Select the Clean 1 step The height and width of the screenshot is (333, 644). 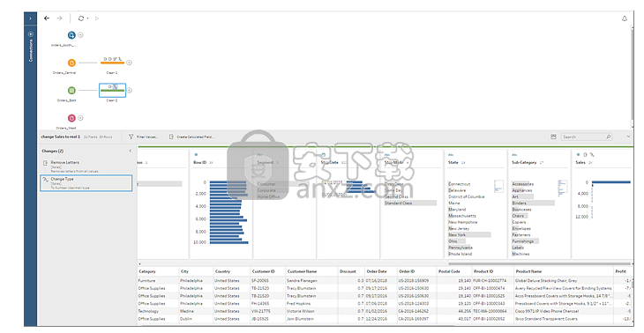click(x=112, y=62)
